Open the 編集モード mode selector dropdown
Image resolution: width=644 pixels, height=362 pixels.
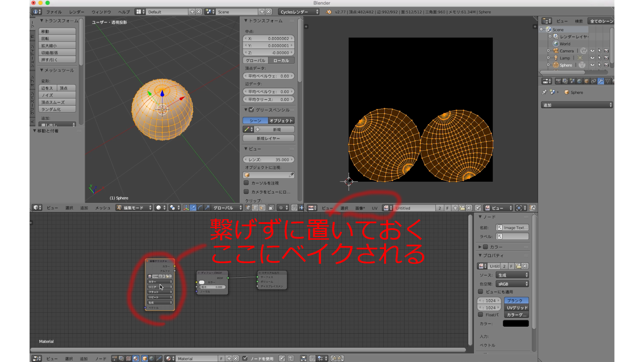coord(134,208)
